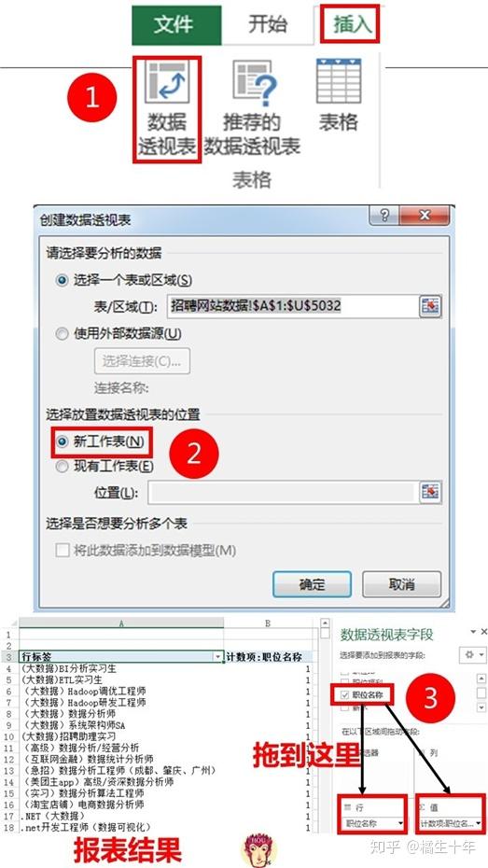
Task: Click the 表格 table icon
Action: point(338,95)
